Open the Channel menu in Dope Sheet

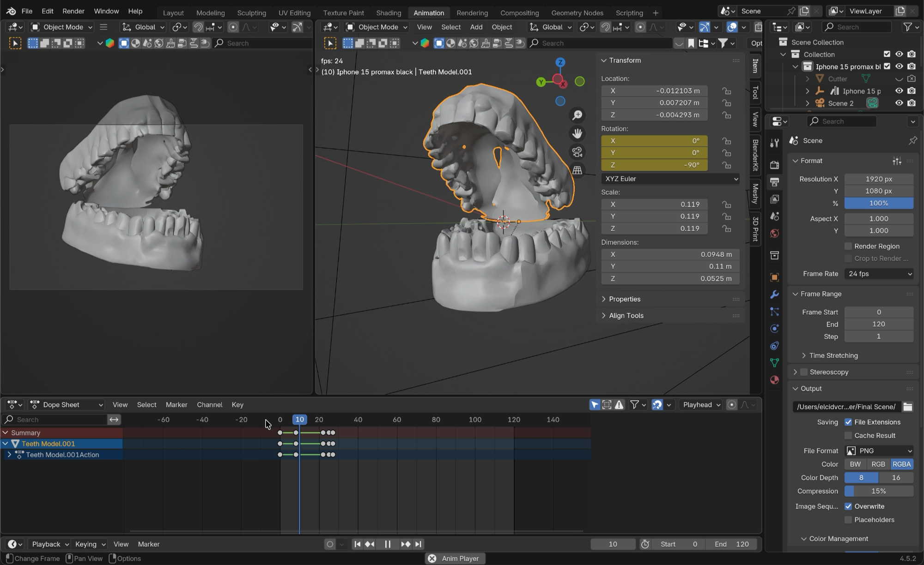point(210,405)
